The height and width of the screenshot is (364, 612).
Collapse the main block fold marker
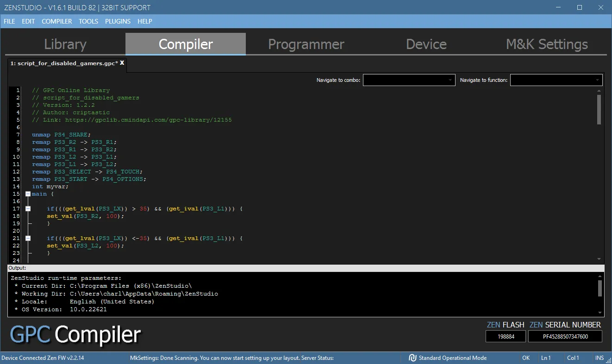[28, 194]
